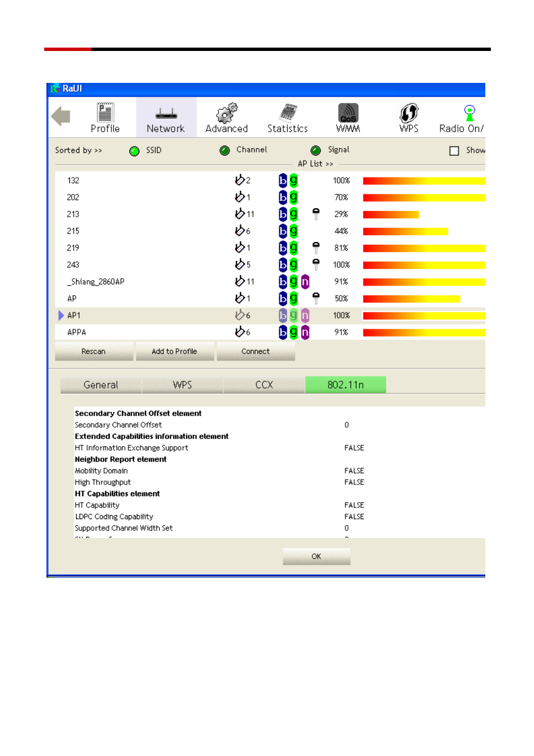This screenshot has width=534, height=756.
Task: Click the signal bar for 215
Action: pyautogui.click(x=405, y=231)
